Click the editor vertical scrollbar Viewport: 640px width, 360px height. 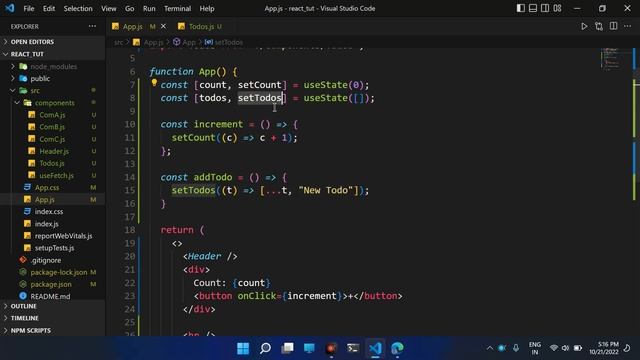636,191
